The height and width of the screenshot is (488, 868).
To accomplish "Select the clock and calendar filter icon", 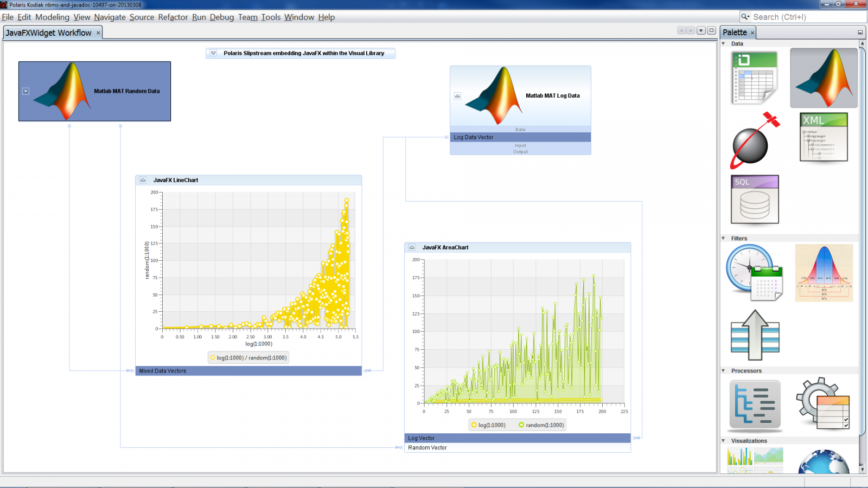I will pyautogui.click(x=755, y=273).
